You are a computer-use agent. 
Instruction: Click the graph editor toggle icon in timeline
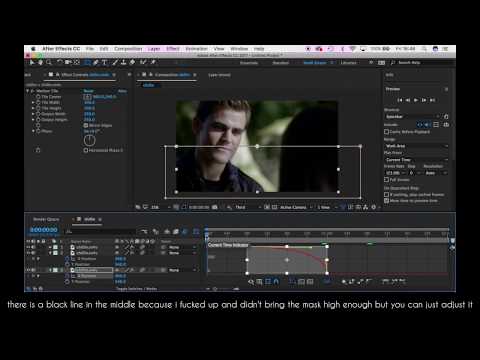[x=196, y=231]
